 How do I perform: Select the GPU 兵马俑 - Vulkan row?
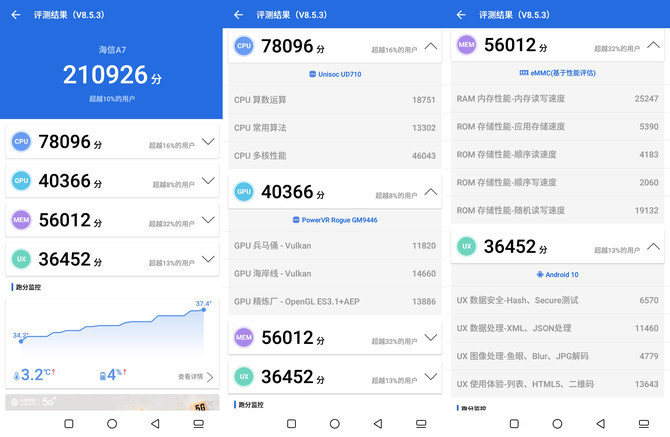(335, 246)
